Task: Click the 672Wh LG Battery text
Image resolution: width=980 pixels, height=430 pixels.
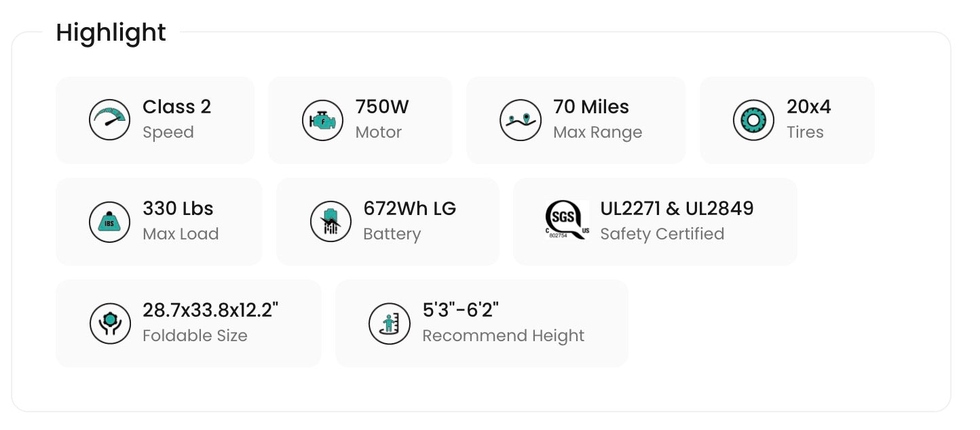Action: tap(410, 220)
